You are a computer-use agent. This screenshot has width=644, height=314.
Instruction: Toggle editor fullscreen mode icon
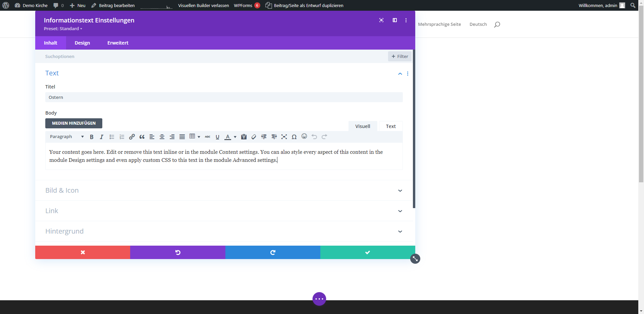[x=284, y=137]
